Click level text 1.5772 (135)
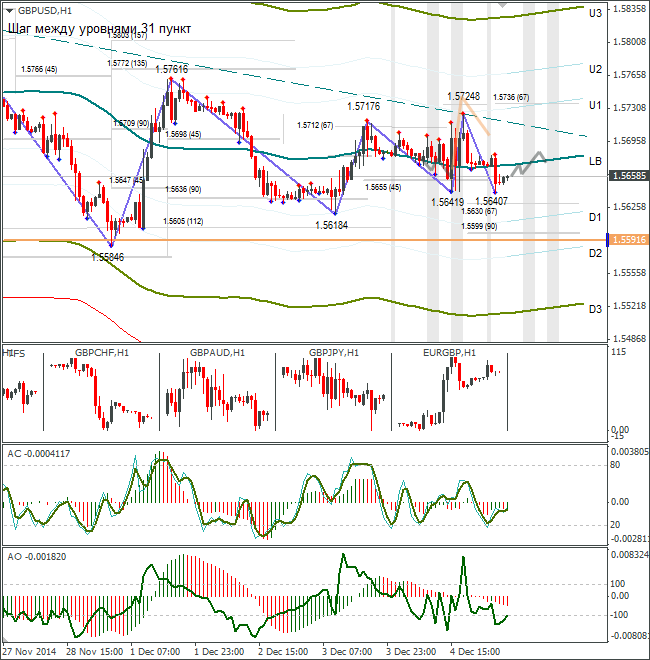The image size is (650, 660). [127, 64]
